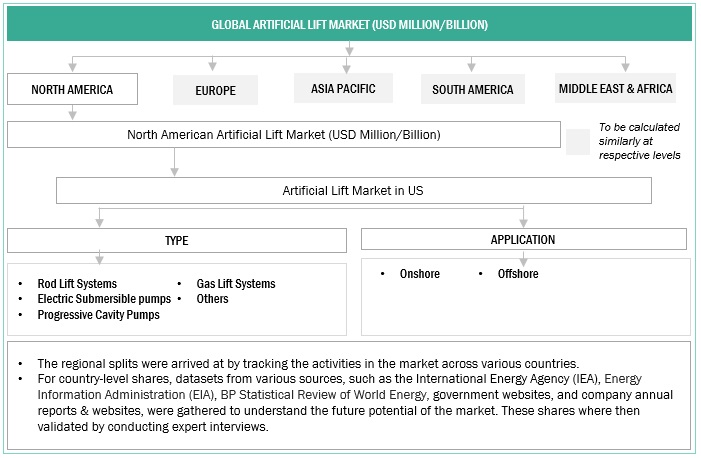Choose the South America region box
The width and height of the screenshot is (701, 458).
pos(473,90)
